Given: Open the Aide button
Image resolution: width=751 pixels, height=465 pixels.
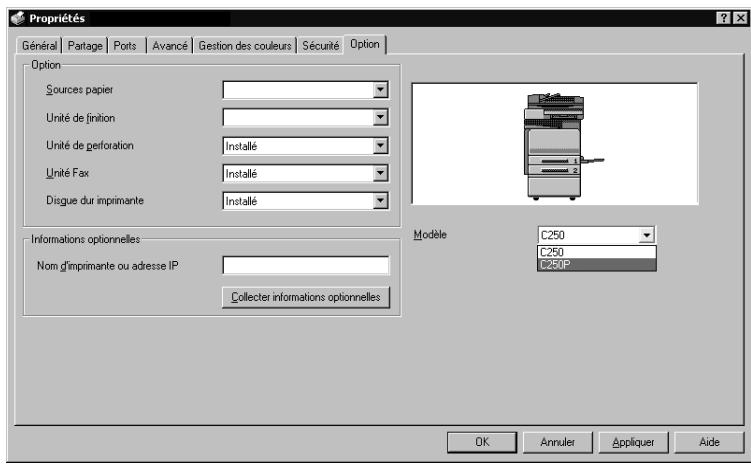Looking at the screenshot, I should coord(709,442).
